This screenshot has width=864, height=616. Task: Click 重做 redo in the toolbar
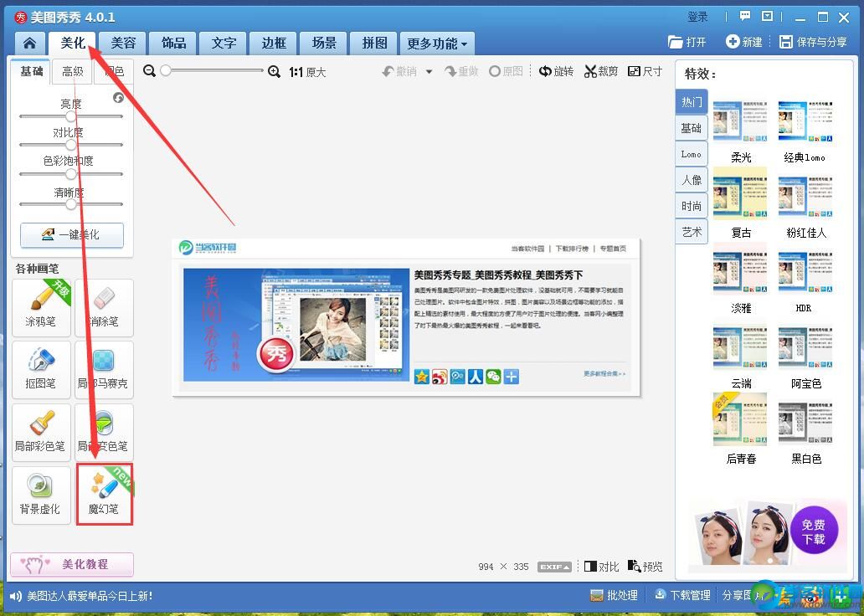pos(462,72)
